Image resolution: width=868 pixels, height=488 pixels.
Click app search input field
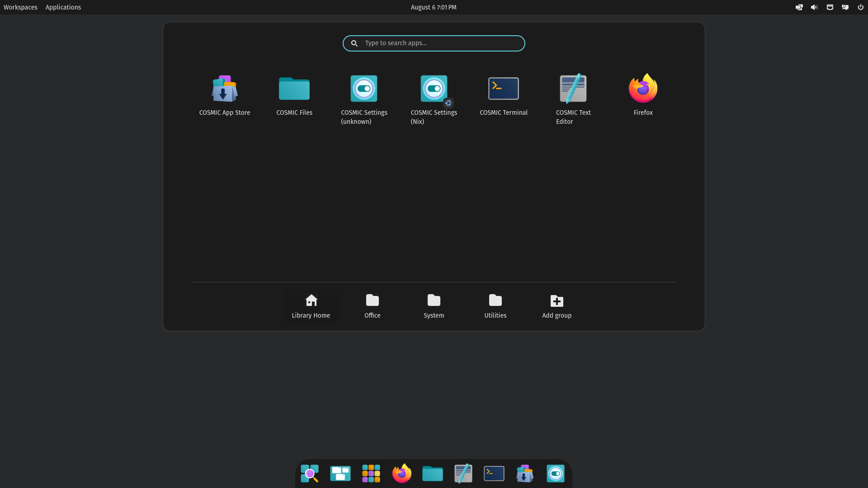click(434, 43)
